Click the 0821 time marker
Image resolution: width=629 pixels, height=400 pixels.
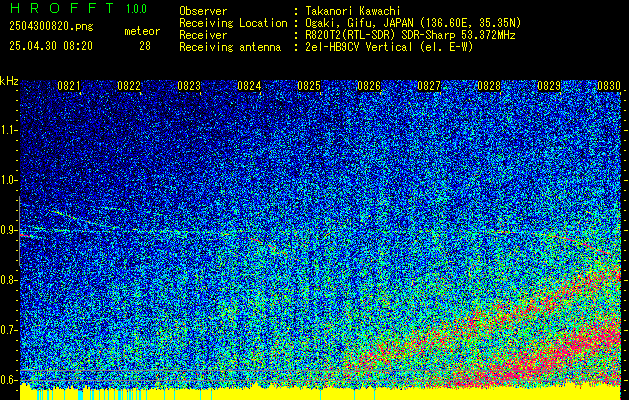point(69,86)
